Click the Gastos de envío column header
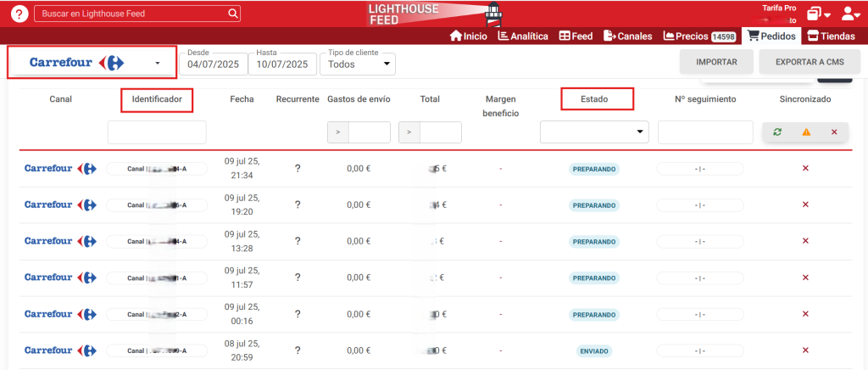Screen dimensions: 868x370 click(x=359, y=99)
